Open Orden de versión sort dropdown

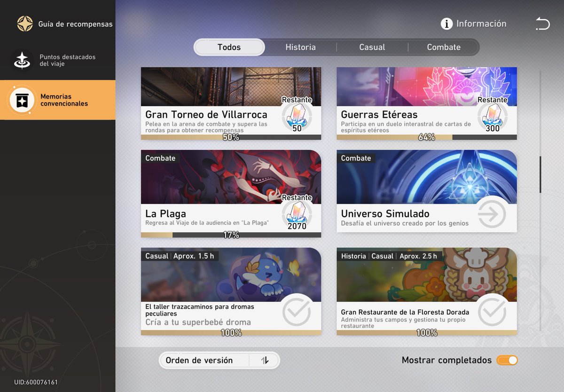pyautogui.click(x=219, y=361)
